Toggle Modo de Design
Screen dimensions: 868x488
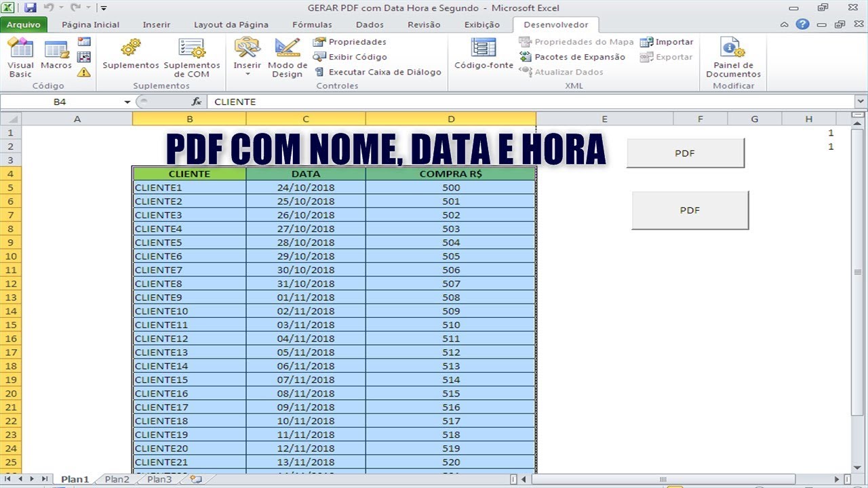coord(288,58)
